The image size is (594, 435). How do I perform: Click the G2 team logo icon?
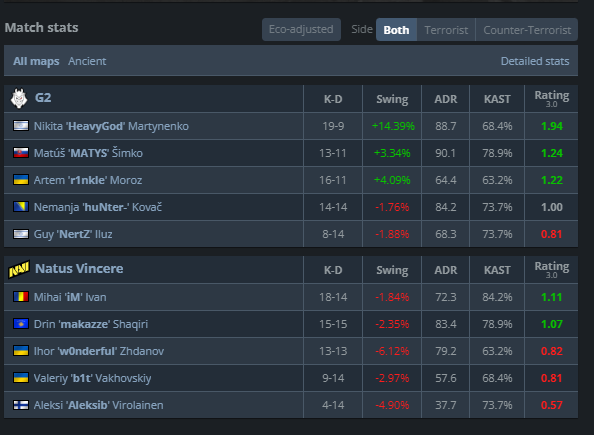coord(19,98)
